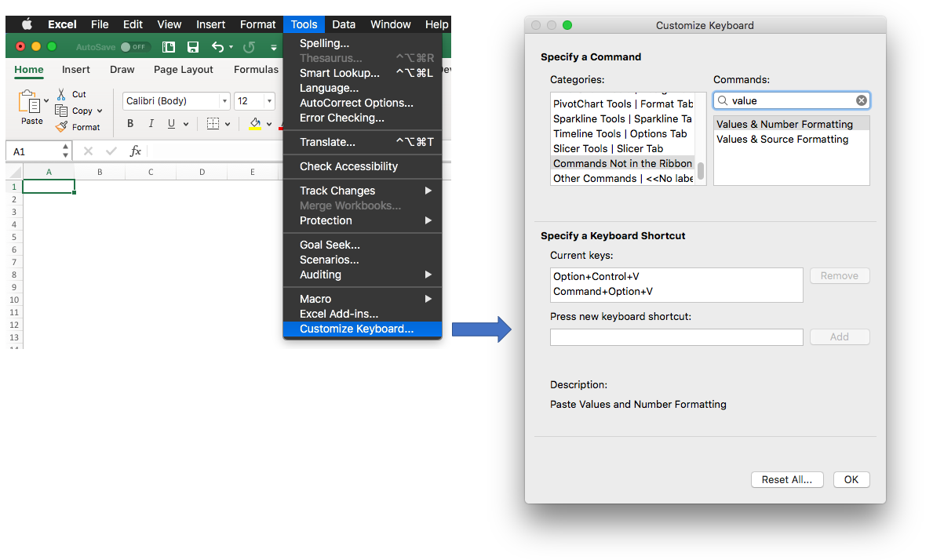The width and height of the screenshot is (933, 560).
Task: Click the Confirm checkmark in formula bar
Action: click(111, 151)
